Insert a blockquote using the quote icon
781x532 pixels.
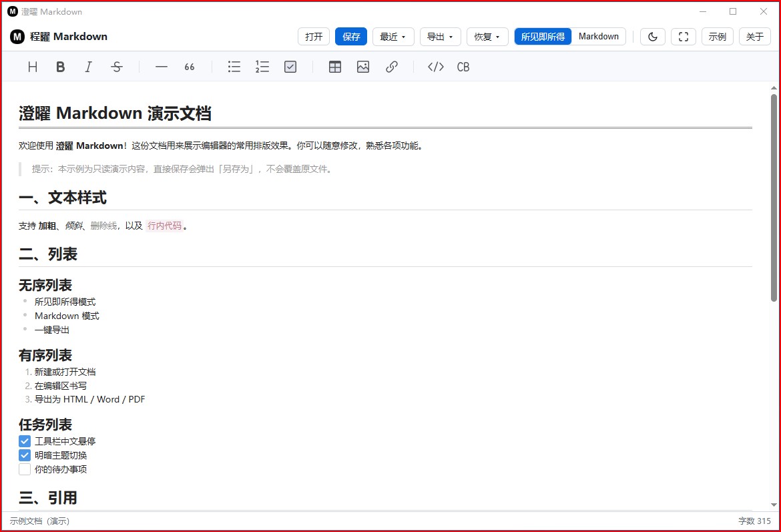tap(190, 67)
